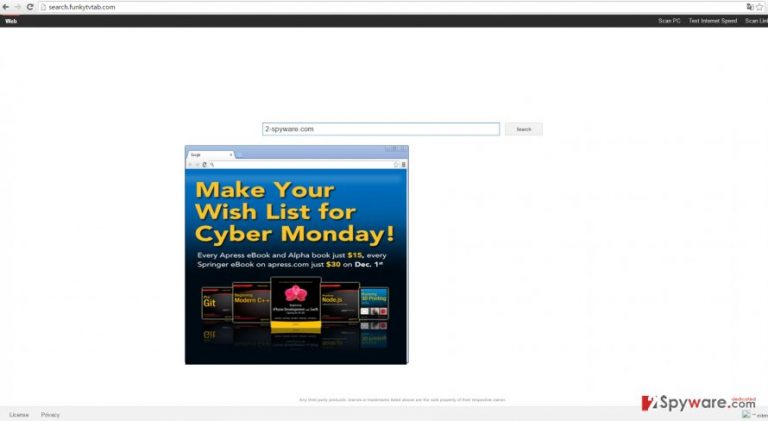Click the Node.js book cover in the ad

point(340,303)
